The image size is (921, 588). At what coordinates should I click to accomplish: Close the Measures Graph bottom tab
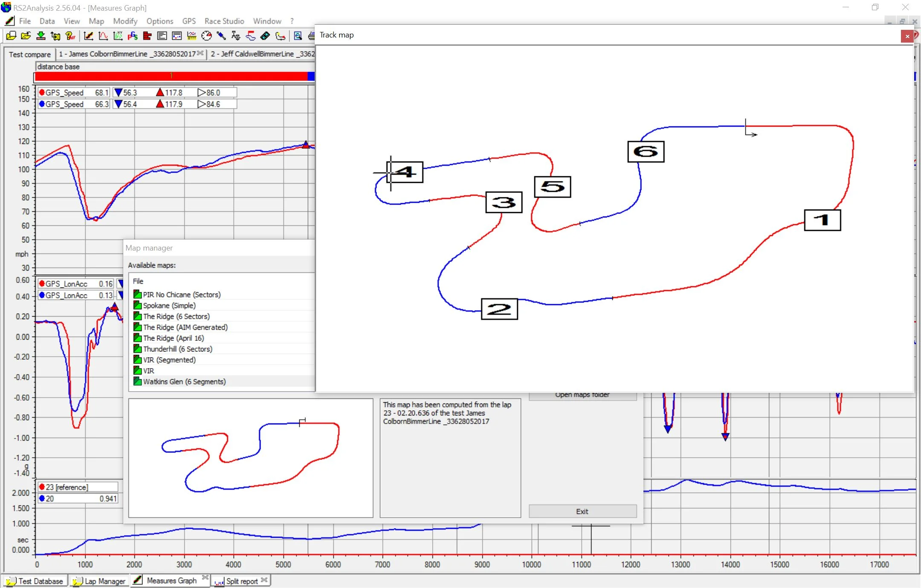coord(205,578)
